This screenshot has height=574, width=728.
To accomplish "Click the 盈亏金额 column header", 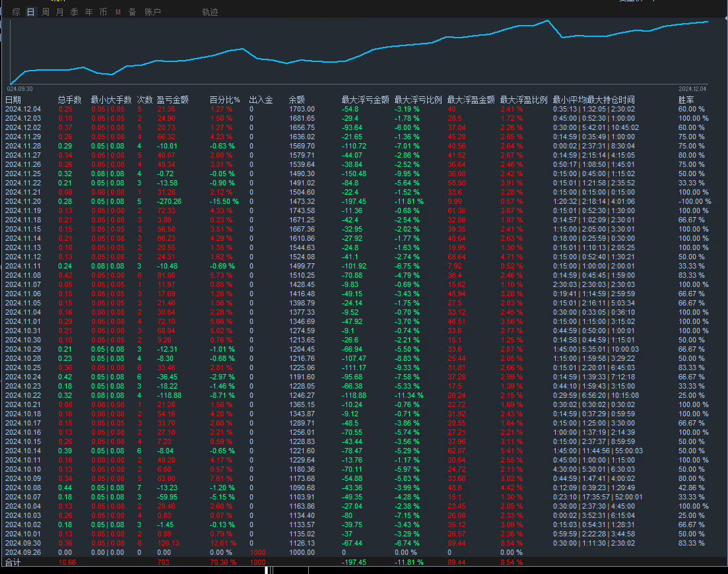I will pyautogui.click(x=172, y=100).
